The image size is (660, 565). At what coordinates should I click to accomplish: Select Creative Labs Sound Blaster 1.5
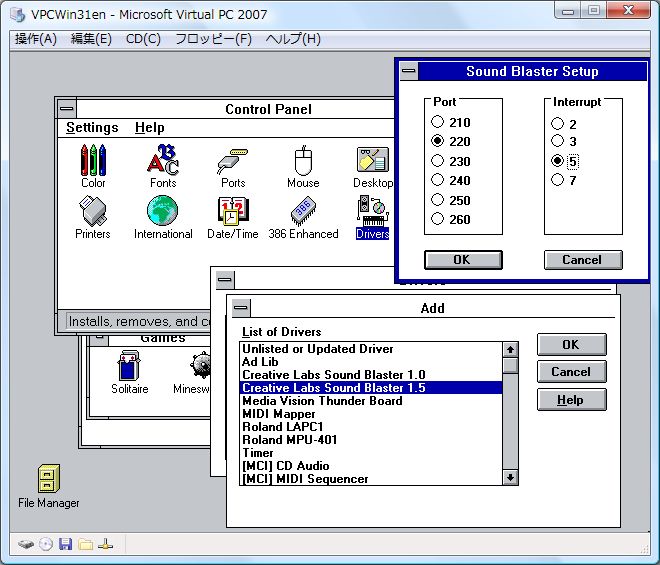click(x=371, y=388)
